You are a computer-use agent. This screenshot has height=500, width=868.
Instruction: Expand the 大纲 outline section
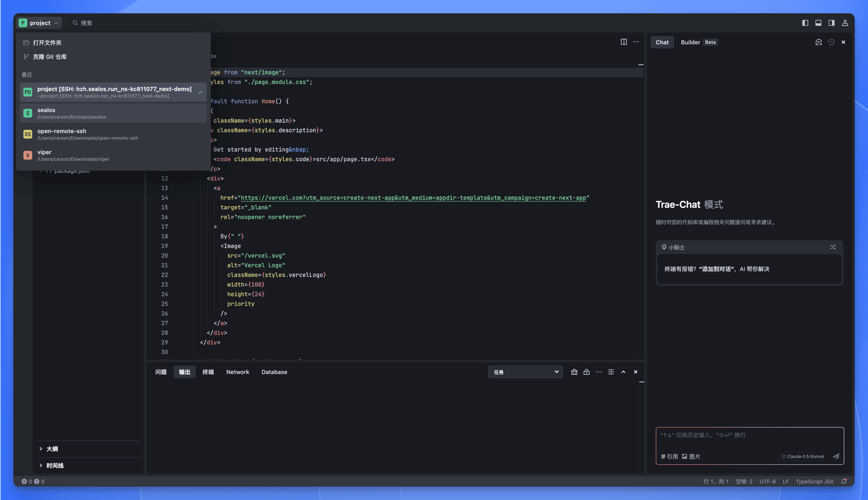(52, 449)
